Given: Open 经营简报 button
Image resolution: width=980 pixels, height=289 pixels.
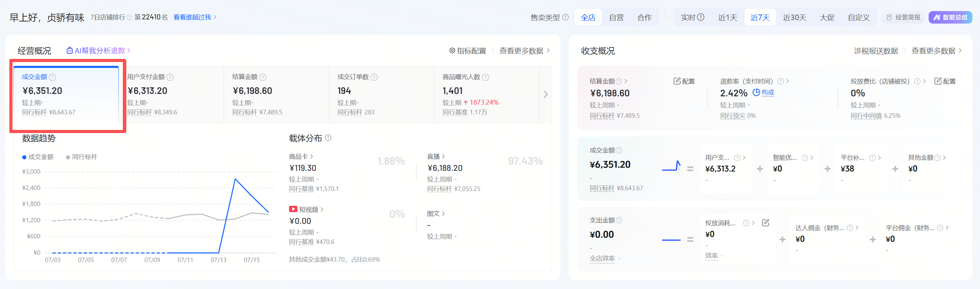Looking at the screenshot, I should (x=903, y=17).
